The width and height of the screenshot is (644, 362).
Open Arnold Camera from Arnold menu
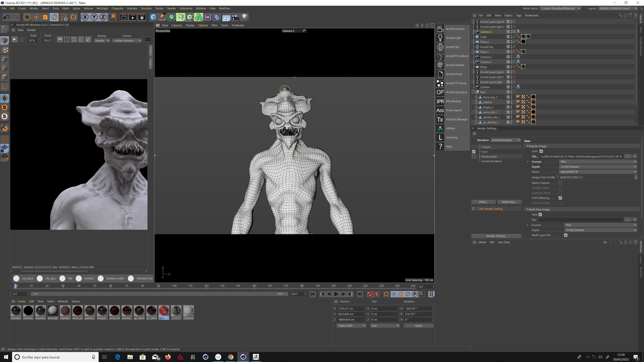453,29
